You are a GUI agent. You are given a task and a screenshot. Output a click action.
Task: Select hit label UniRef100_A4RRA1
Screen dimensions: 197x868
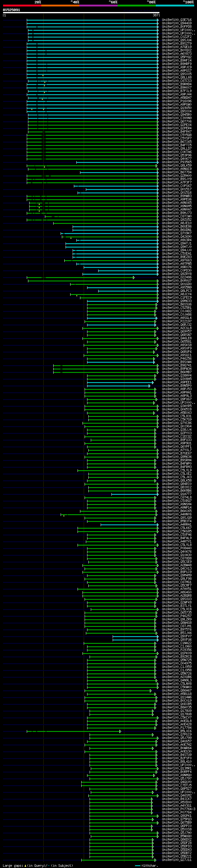(x=177, y=525)
